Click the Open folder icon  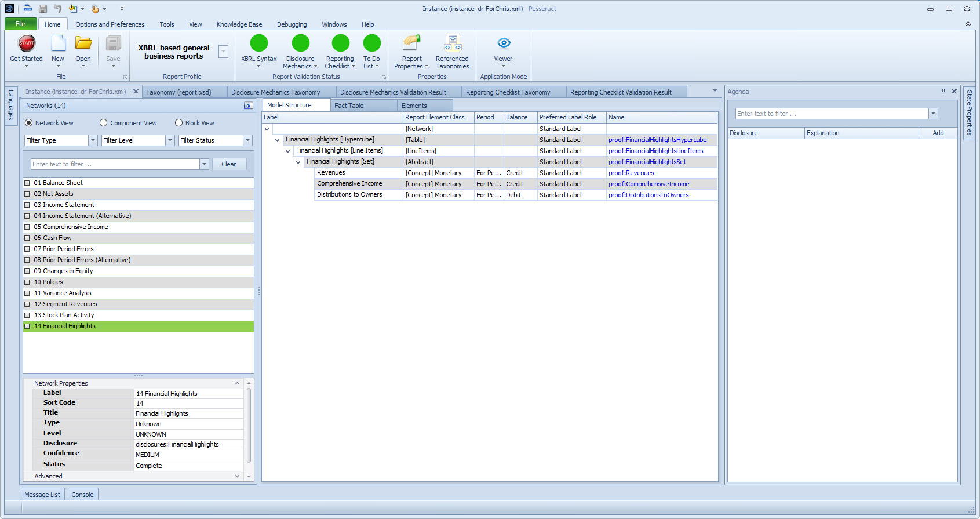(x=83, y=43)
